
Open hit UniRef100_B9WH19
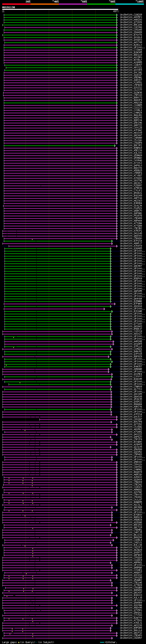pyautogui.click(x=131, y=148)
